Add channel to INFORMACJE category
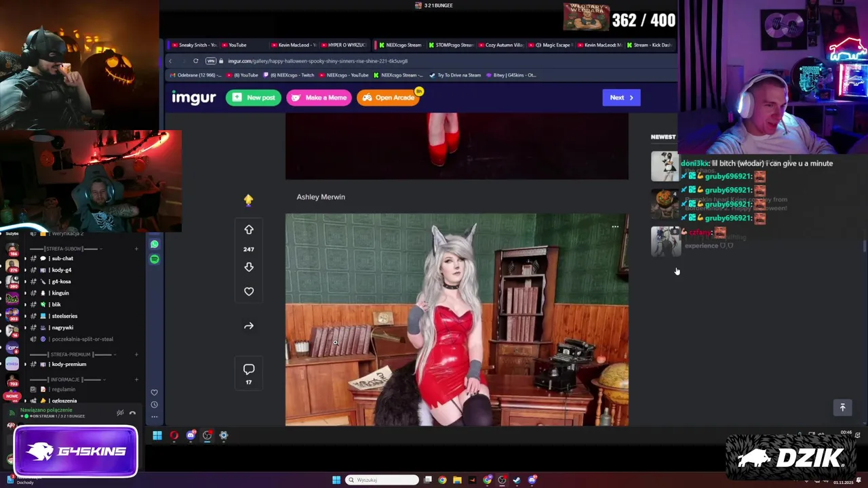868x488 pixels. pyautogui.click(x=136, y=380)
